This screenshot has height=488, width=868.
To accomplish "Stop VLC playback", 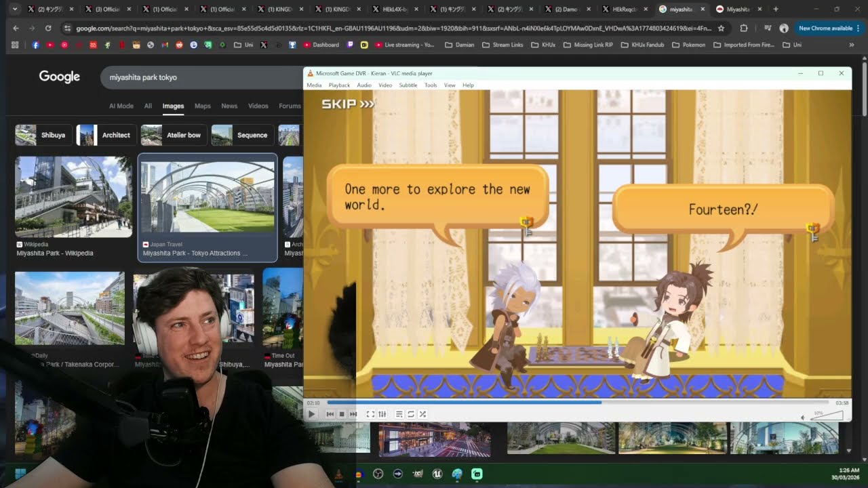I will [x=342, y=414].
